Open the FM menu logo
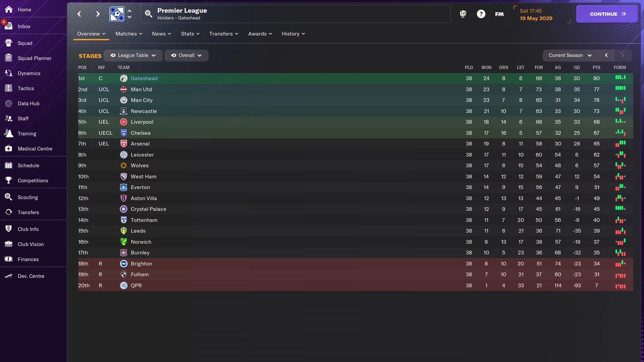This screenshot has width=644, height=362. pos(499,14)
